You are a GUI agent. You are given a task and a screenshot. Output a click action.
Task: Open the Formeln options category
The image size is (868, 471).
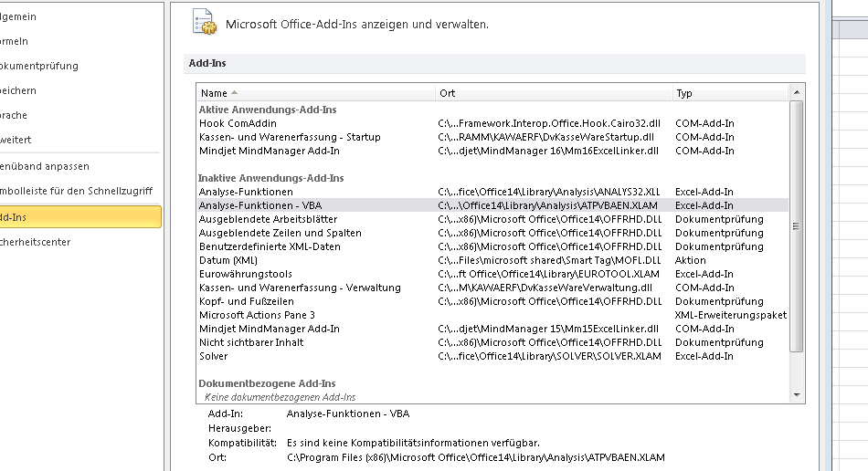pos(14,41)
